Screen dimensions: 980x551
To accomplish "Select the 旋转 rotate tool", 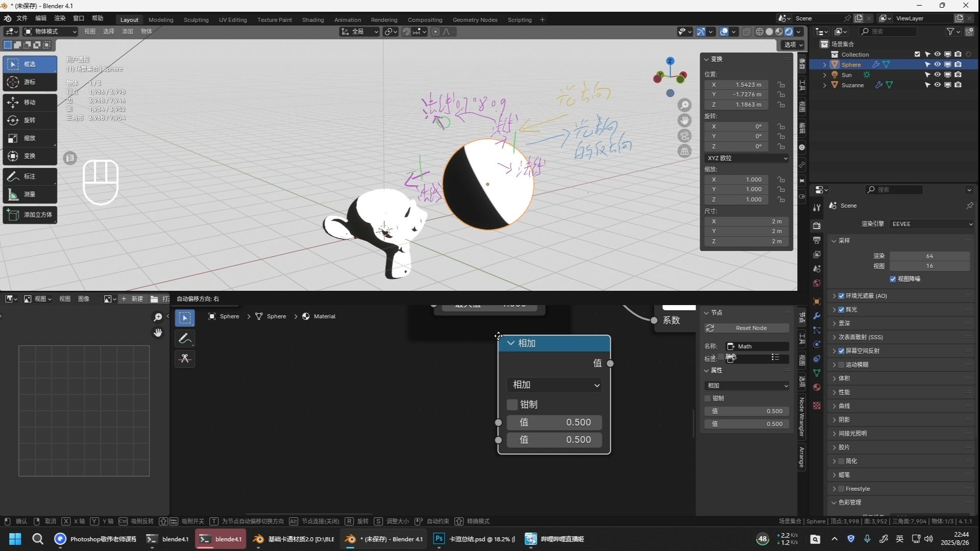I will (30, 120).
